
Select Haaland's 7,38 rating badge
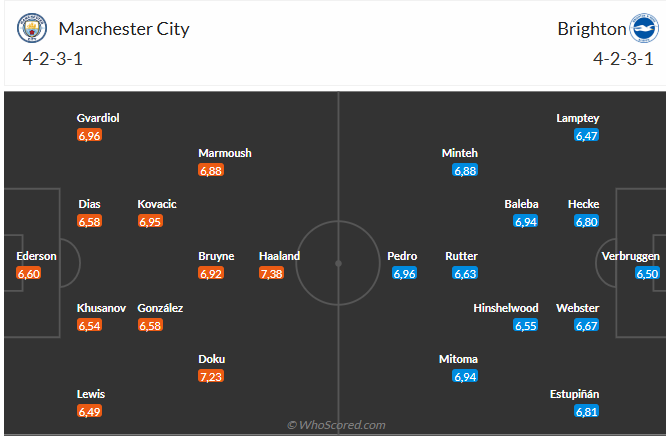(271, 273)
